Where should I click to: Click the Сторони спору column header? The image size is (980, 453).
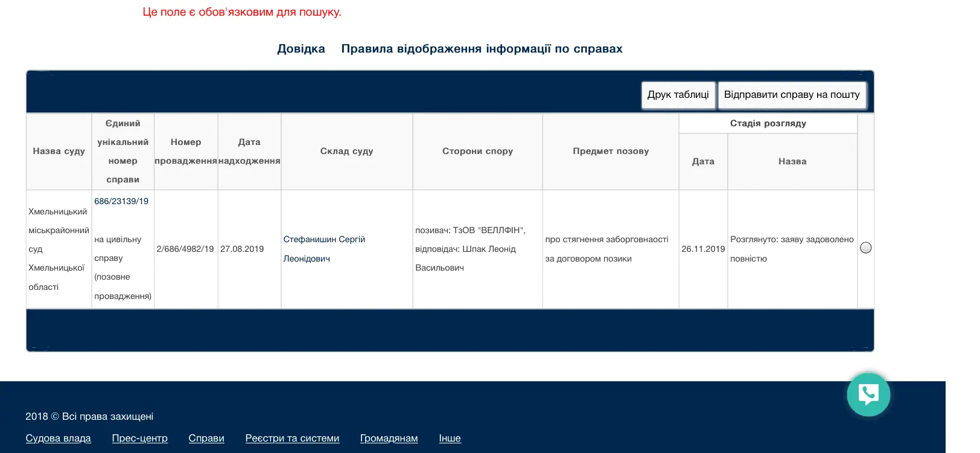coord(477,151)
